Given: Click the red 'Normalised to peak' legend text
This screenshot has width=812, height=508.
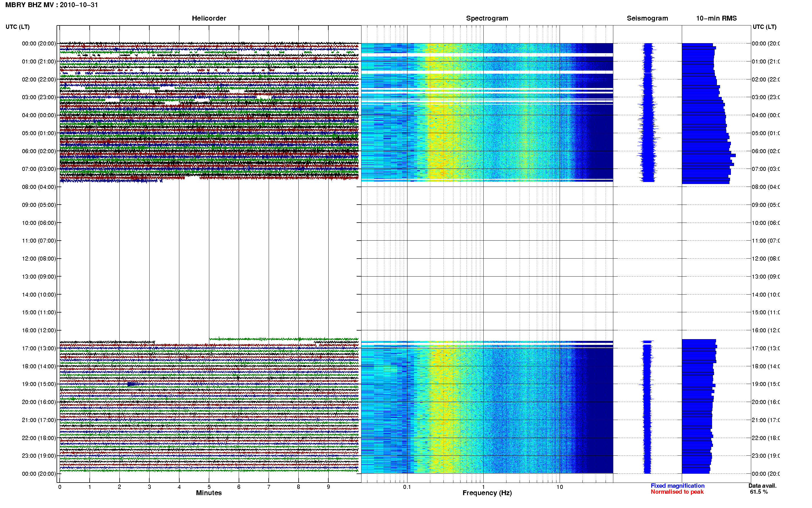Looking at the screenshot, I should (677, 492).
